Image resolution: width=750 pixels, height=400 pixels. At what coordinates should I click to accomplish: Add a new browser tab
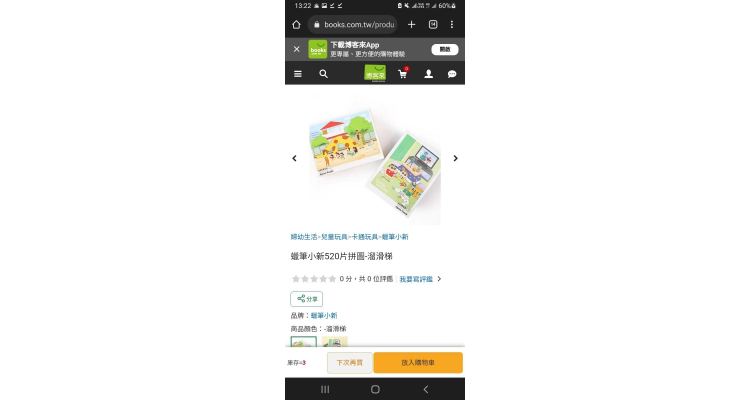(x=411, y=24)
